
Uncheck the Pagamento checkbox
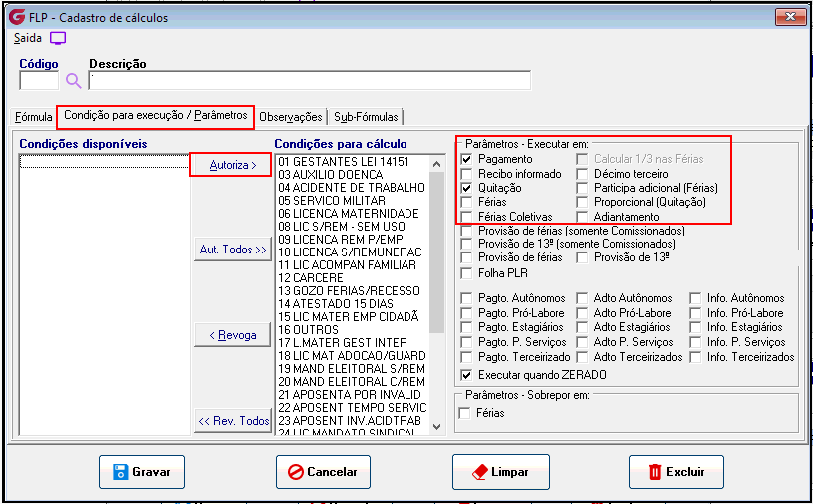467,159
